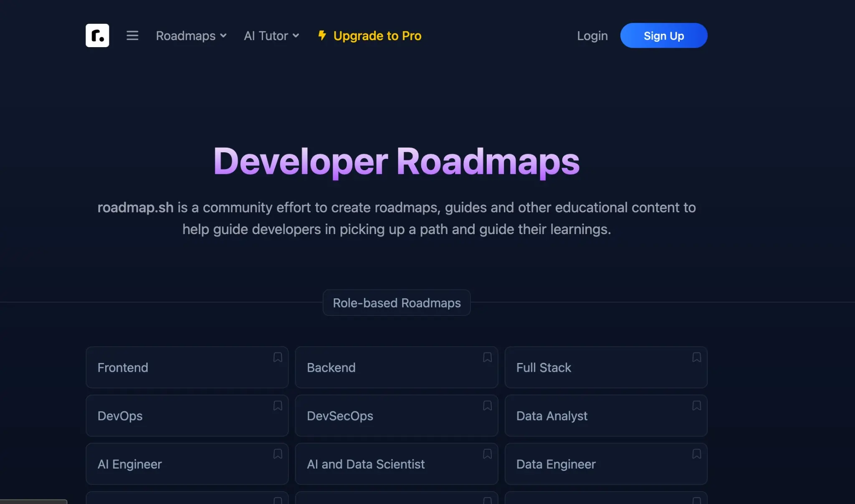The image size is (855, 504).
Task: Bookmark the DevOps roadmap
Action: point(278,406)
